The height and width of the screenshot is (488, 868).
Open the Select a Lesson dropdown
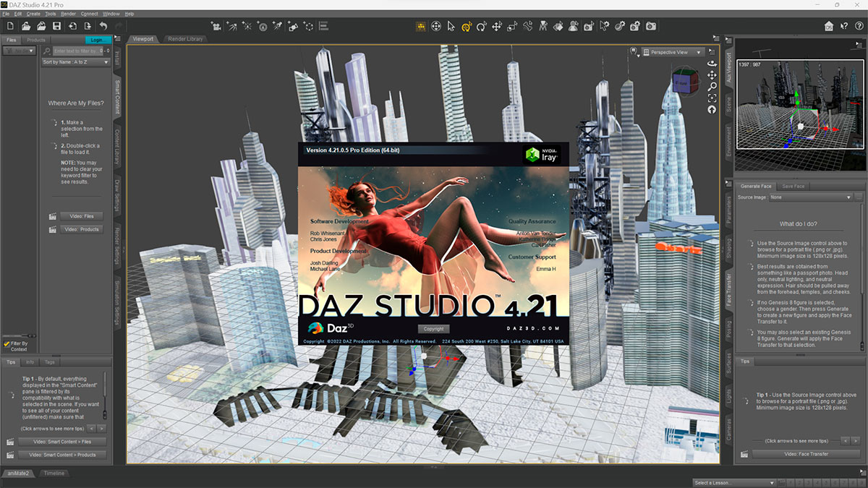(733, 482)
